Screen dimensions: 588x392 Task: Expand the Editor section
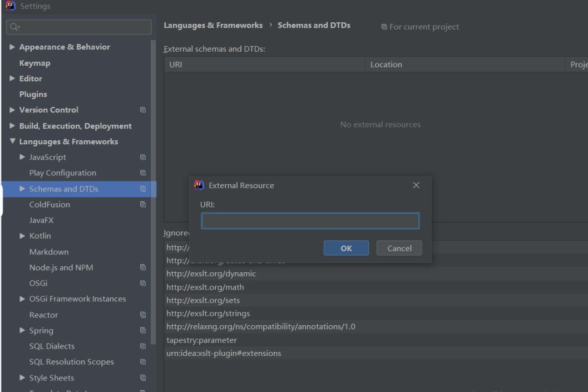[x=12, y=79]
